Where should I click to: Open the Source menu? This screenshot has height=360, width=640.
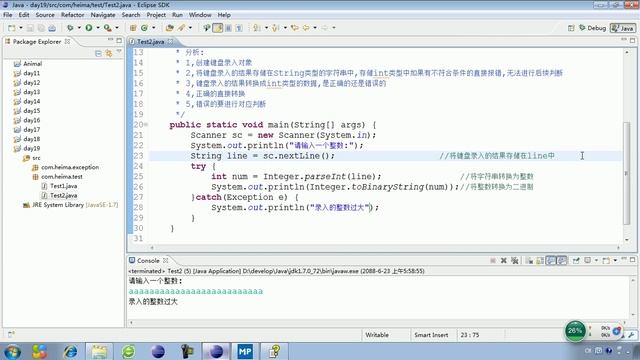45,15
